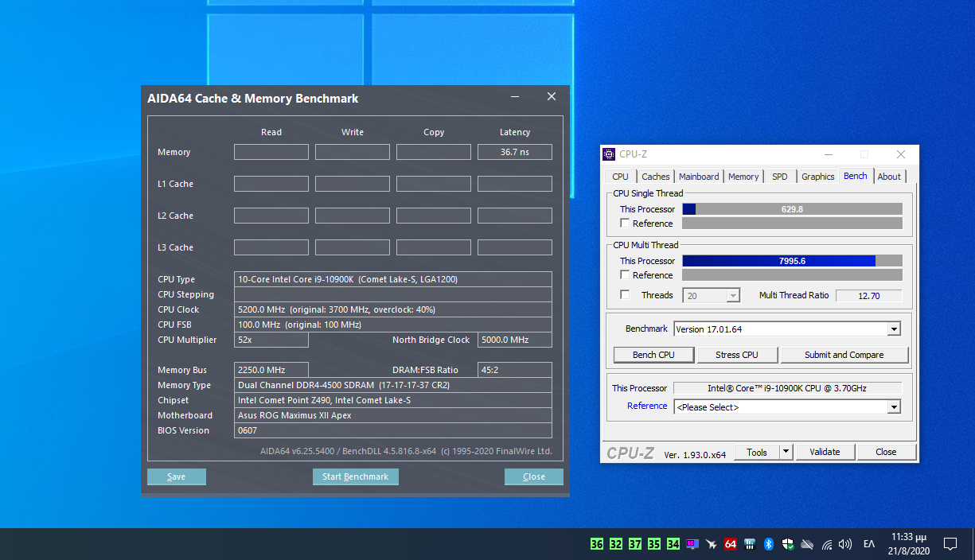Click the temperature tray icon showing 34
The image size is (975, 560).
[673, 544]
